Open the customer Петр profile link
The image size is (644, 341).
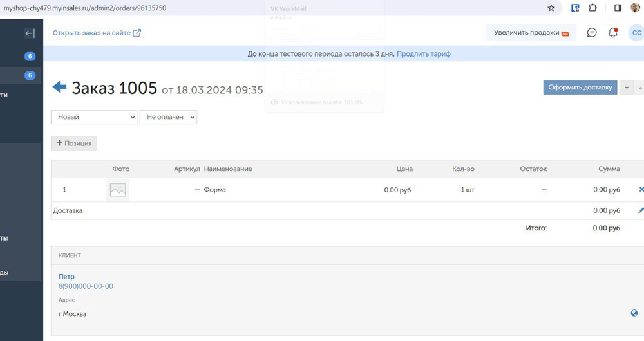point(66,277)
